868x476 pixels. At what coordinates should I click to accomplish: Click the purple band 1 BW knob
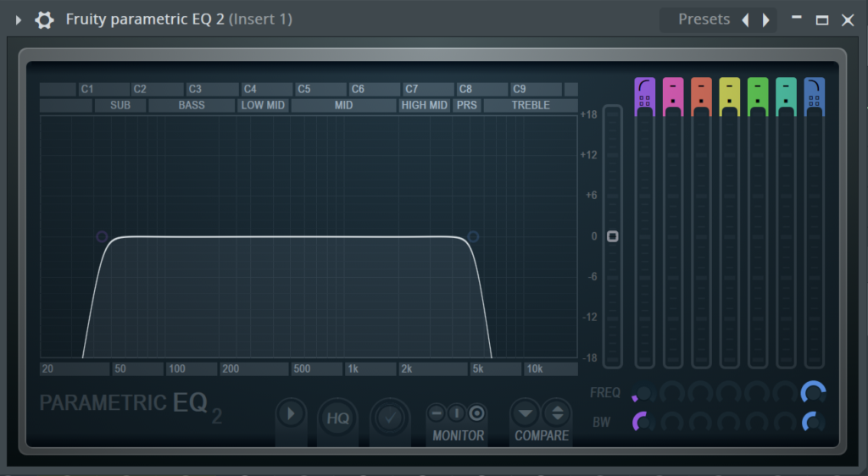coord(643,423)
